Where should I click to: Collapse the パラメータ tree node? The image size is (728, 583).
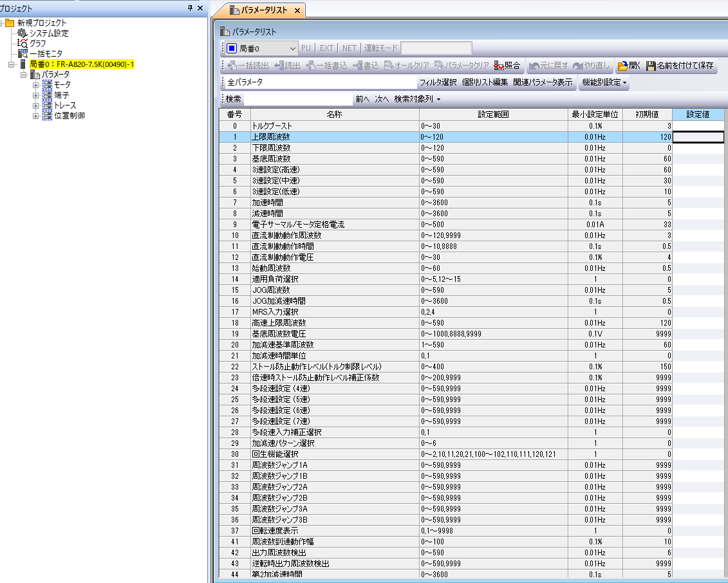tap(23, 75)
